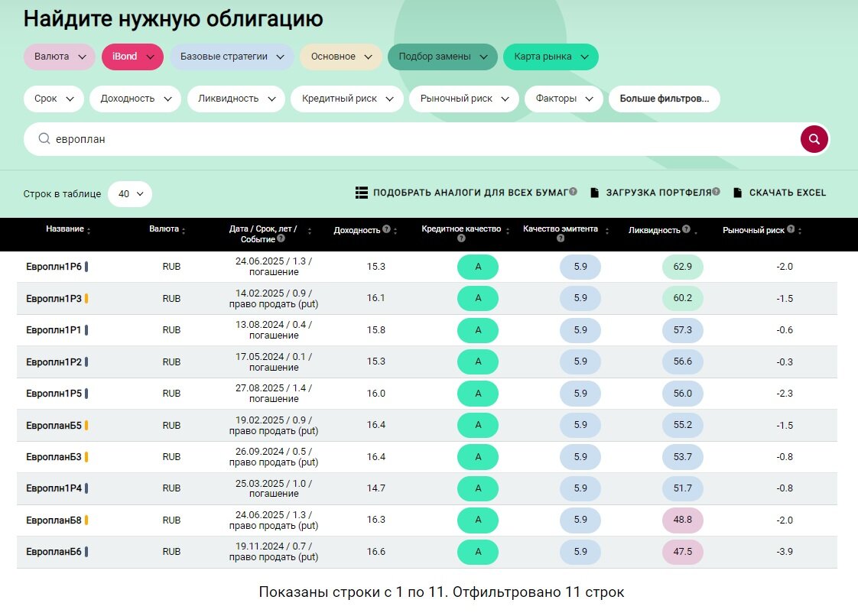Open the Карта рынка menu
Screen dimensions: 858x616
(x=551, y=57)
